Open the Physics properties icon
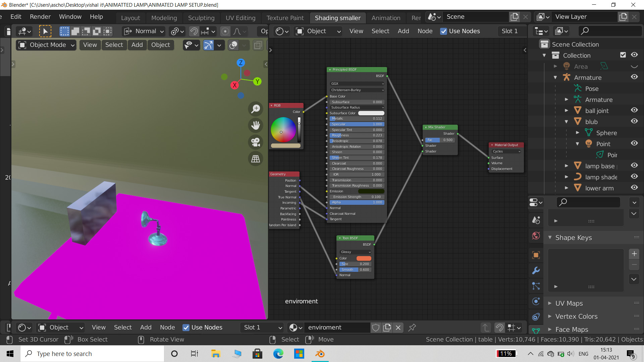The width and height of the screenshot is (644, 362). tap(536, 301)
